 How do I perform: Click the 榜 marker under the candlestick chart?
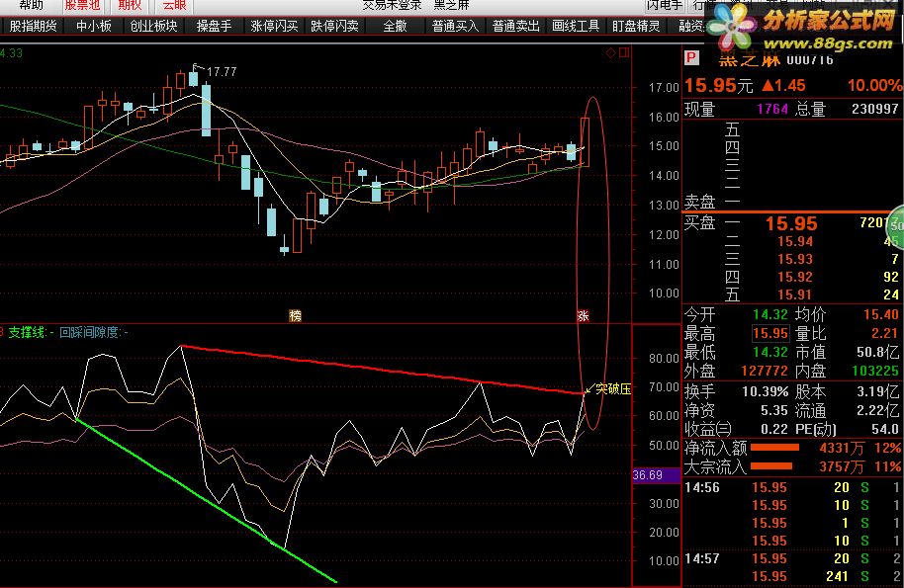coord(295,315)
